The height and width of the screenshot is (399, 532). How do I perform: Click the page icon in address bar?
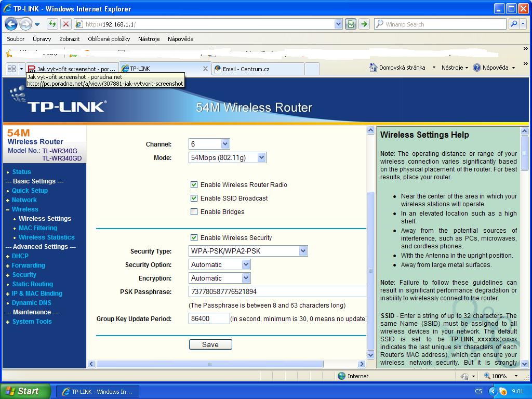pos(79,24)
